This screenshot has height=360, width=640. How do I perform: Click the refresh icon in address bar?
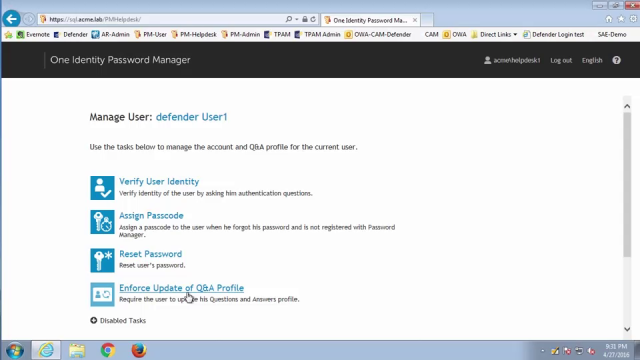click(313, 19)
